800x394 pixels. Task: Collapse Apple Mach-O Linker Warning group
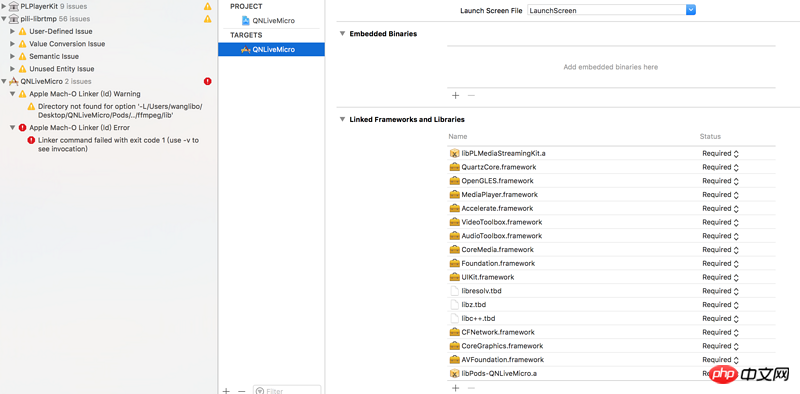(13, 94)
